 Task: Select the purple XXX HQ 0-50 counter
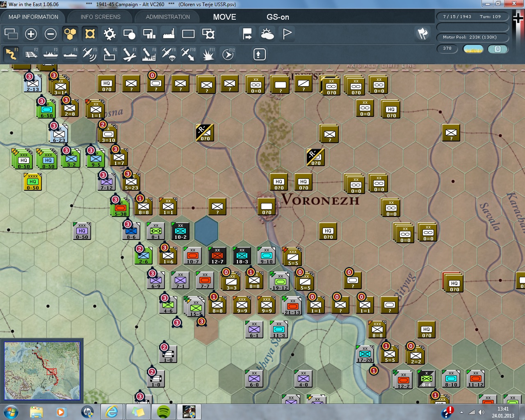(x=82, y=231)
